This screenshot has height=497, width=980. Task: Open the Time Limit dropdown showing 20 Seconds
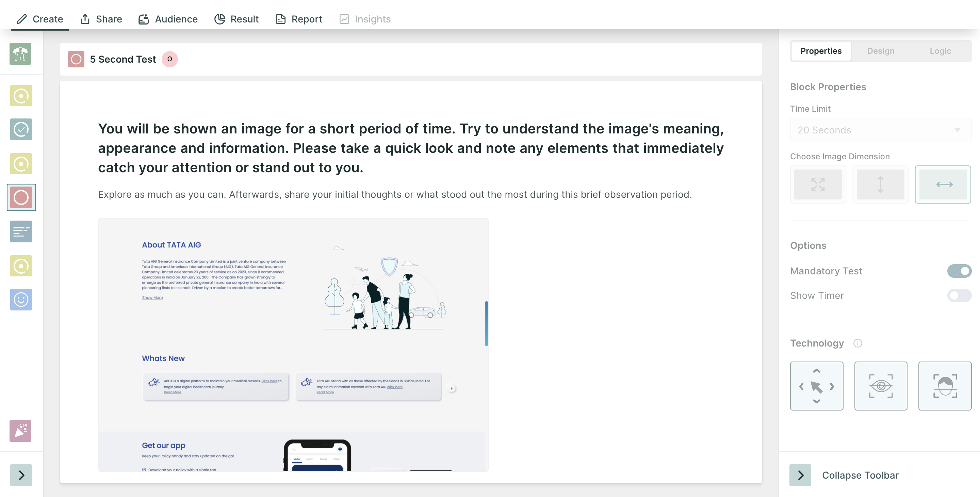click(880, 130)
